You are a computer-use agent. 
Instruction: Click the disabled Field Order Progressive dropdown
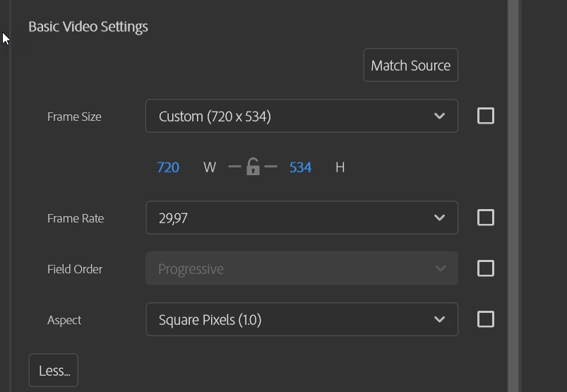pos(290,269)
